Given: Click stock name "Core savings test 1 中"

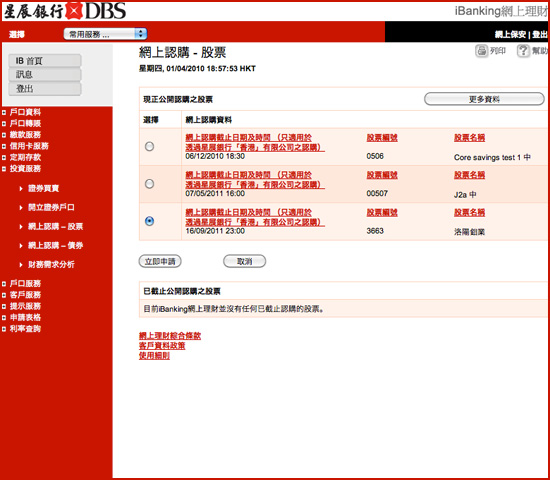Looking at the screenshot, I should point(492,158).
